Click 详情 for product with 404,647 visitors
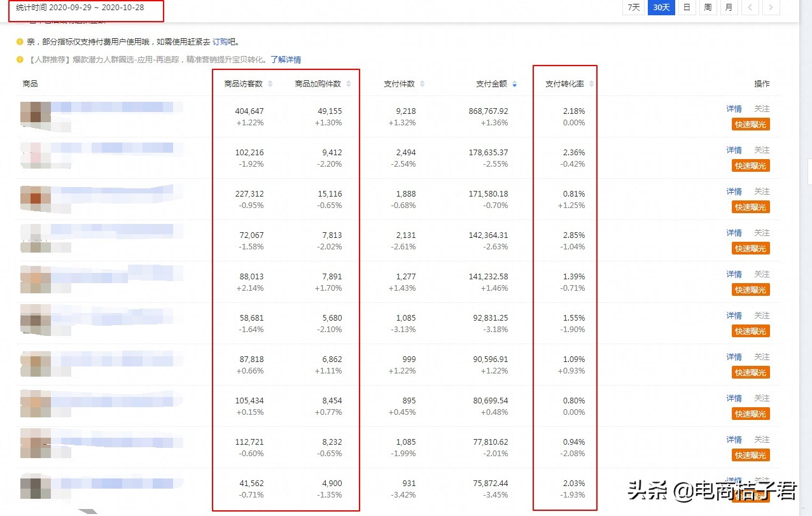 pos(734,109)
